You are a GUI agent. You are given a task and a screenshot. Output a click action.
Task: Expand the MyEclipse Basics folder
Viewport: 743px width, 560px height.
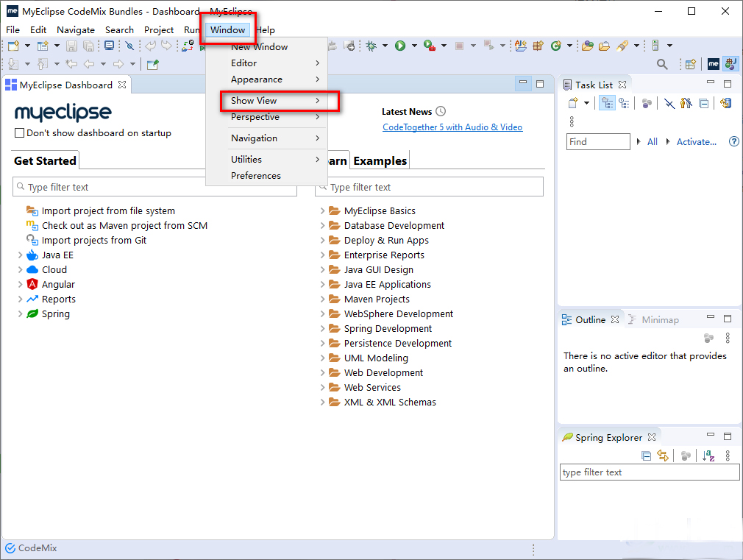(322, 211)
